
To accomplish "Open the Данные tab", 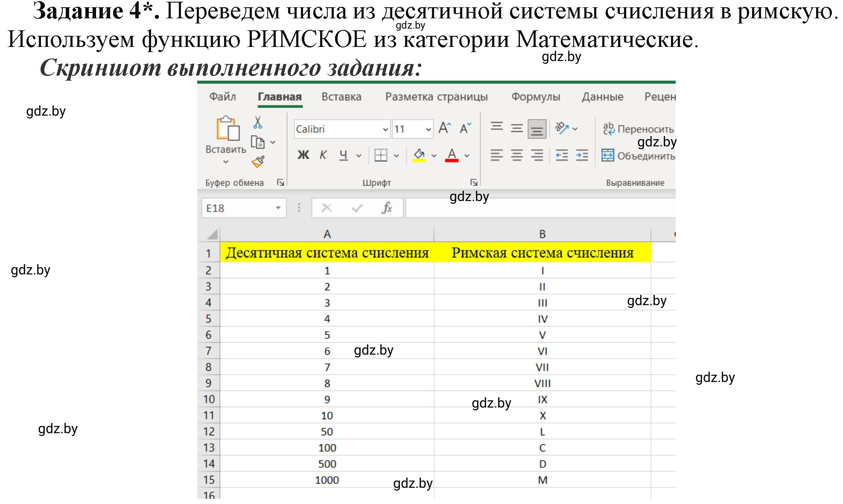I will click(602, 96).
